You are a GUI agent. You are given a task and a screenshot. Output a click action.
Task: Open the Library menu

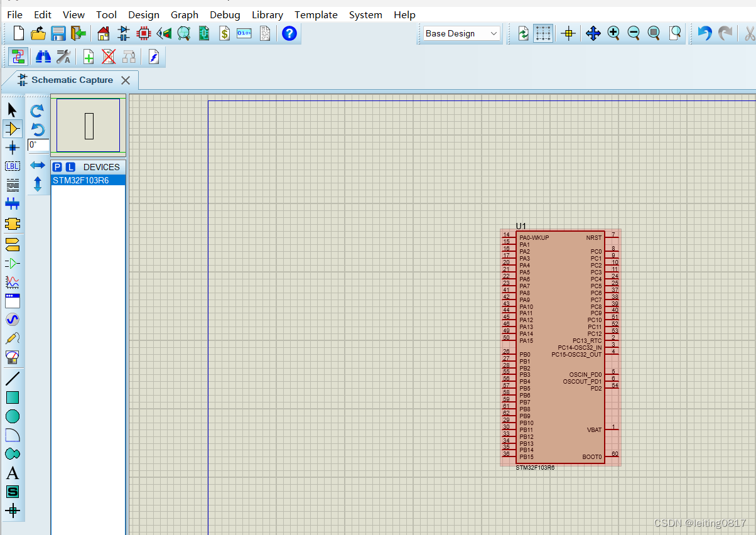pos(267,14)
